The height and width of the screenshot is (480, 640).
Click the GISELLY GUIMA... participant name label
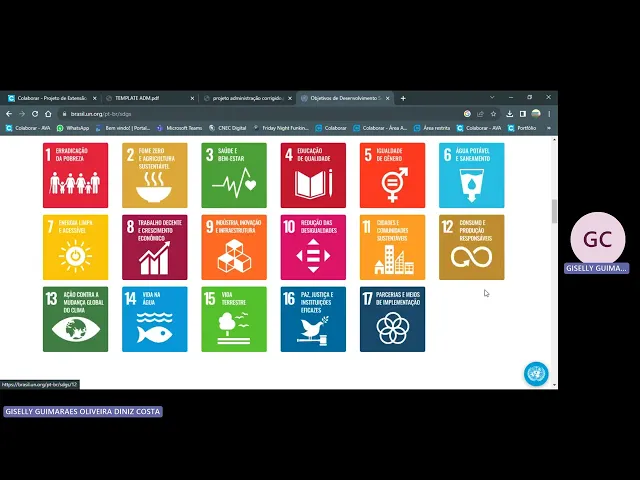pyautogui.click(x=596, y=269)
